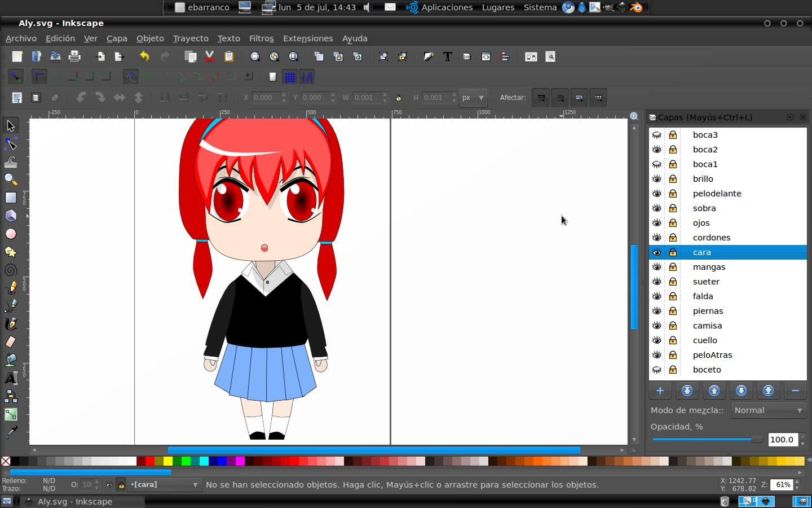
Task: Expand the current layer selector [cara]
Action: tap(164, 485)
